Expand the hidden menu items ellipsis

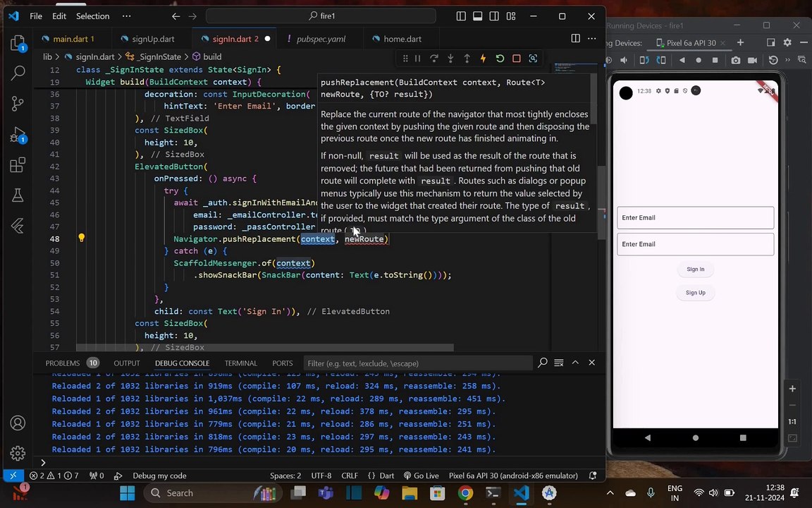point(126,16)
